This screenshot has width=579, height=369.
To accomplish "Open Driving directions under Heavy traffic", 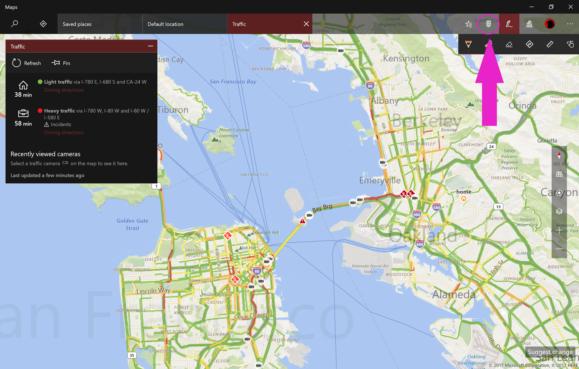I will [x=64, y=132].
